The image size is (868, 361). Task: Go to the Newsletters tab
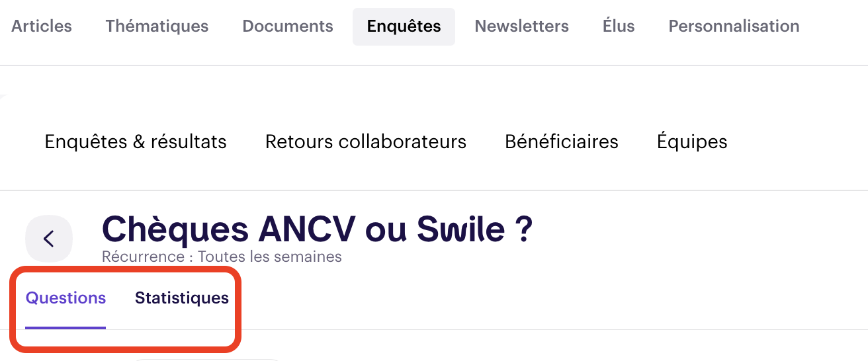point(522,26)
